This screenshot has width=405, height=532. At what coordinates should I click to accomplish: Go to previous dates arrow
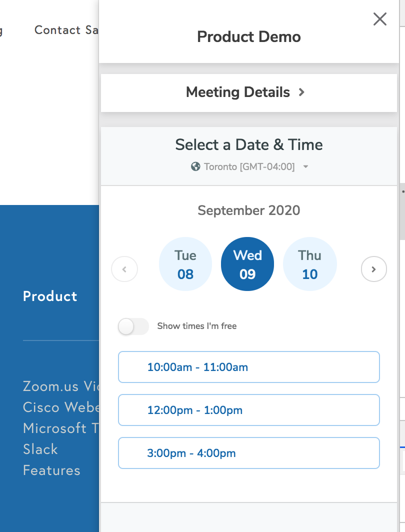pyautogui.click(x=124, y=269)
